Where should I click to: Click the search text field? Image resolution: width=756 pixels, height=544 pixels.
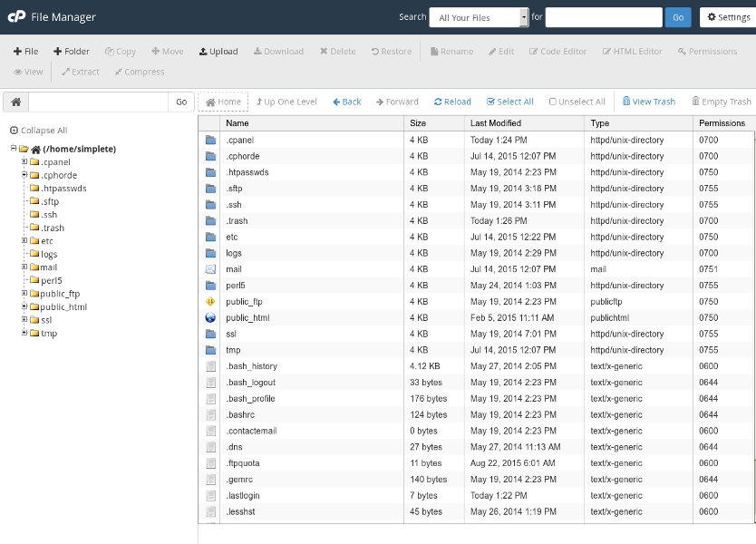point(604,17)
